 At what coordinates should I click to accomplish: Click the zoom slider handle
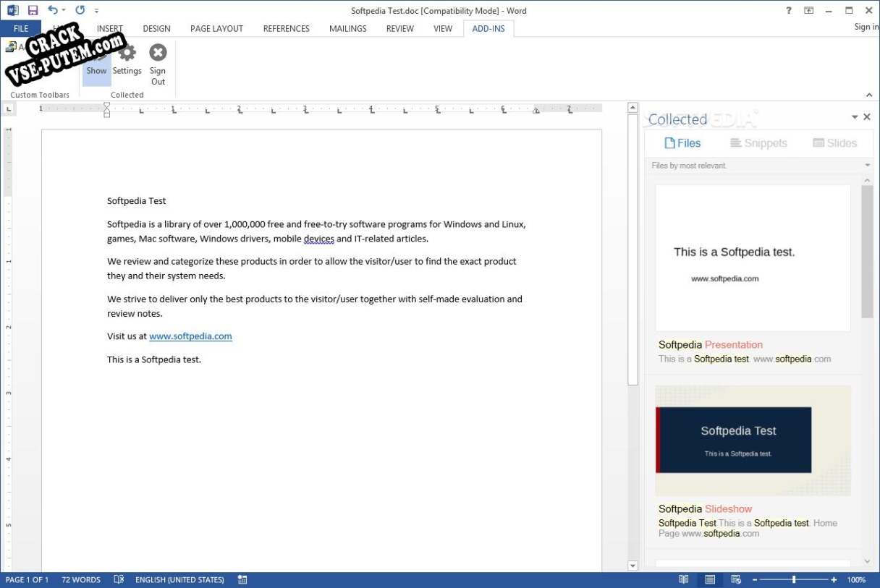point(794,580)
